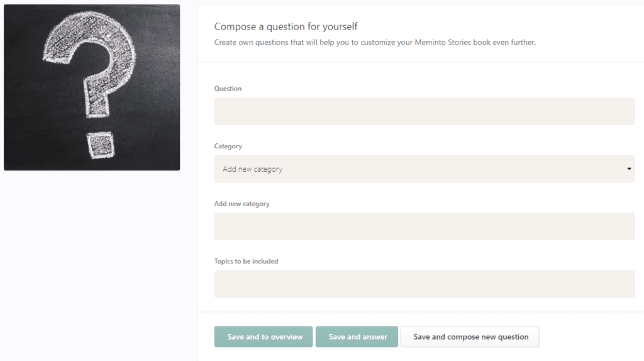The height and width of the screenshot is (361, 644).
Task: Open the Category select showing 'Add new category'
Action: click(425, 169)
